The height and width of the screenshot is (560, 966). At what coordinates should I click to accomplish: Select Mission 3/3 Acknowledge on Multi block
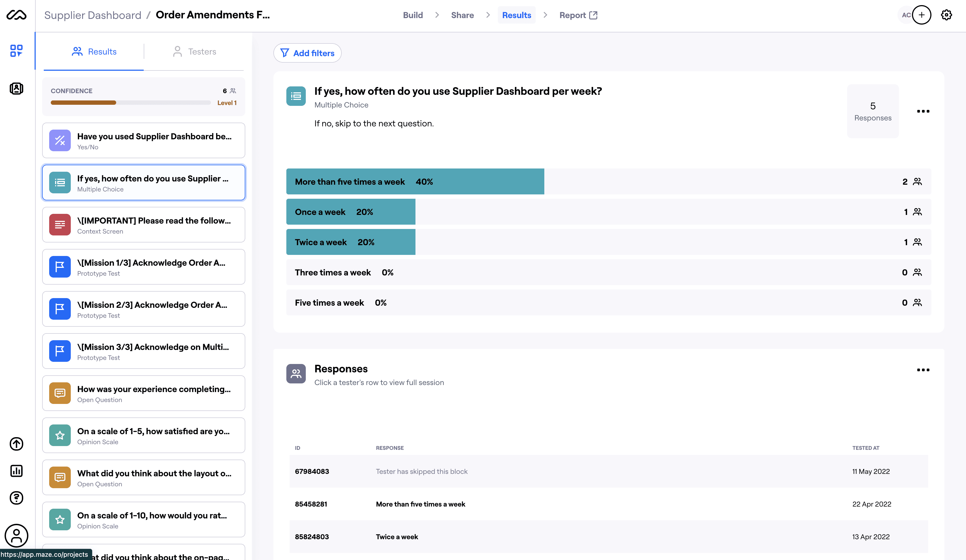click(144, 351)
